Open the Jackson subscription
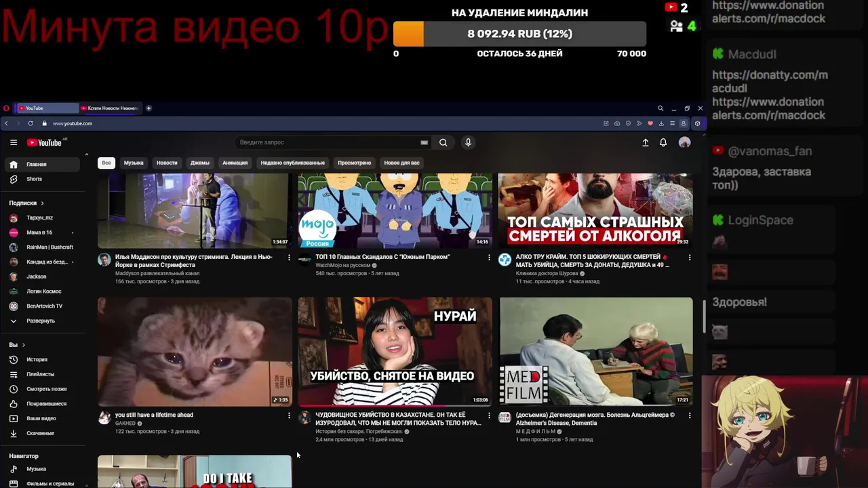The height and width of the screenshot is (488, 868). [42, 277]
